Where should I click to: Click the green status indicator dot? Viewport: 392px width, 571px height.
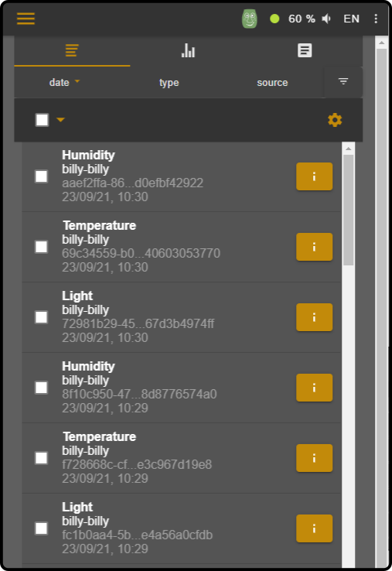[x=274, y=19]
